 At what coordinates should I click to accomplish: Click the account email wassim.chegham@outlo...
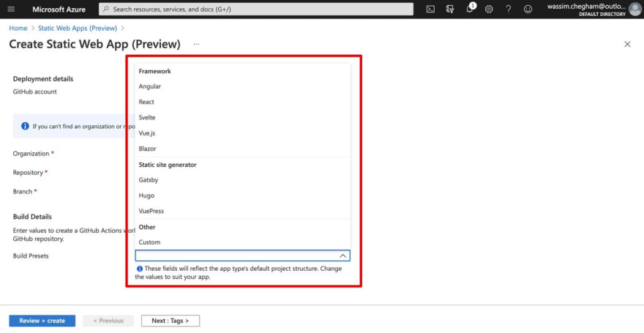[x=586, y=7]
